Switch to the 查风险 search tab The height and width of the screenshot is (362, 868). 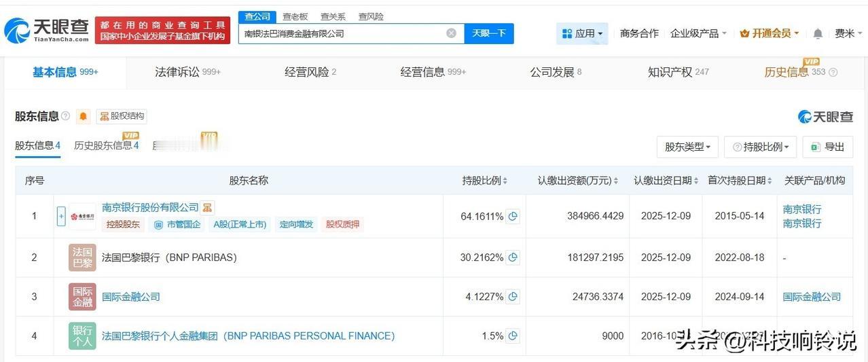click(371, 16)
